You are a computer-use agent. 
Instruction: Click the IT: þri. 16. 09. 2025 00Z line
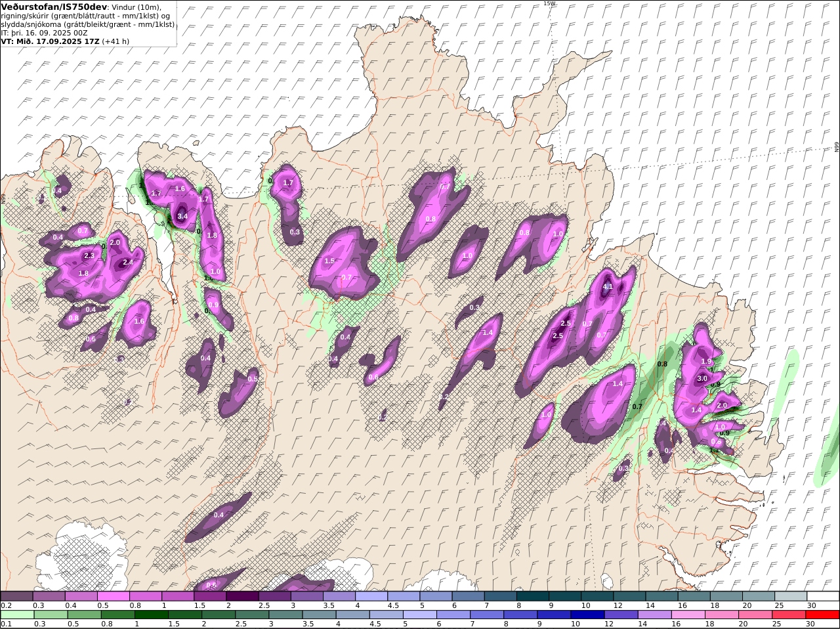click(45, 32)
